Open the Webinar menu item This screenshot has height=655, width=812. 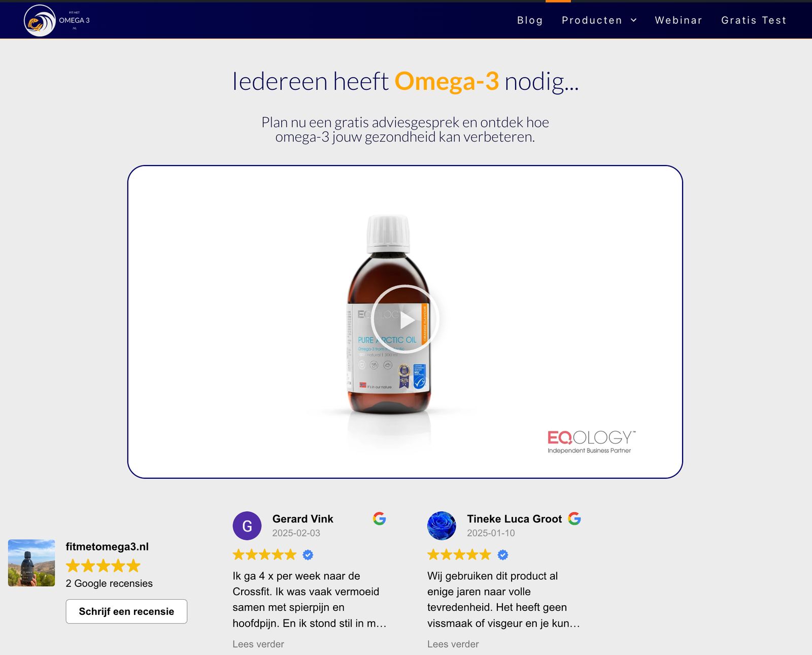point(679,20)
